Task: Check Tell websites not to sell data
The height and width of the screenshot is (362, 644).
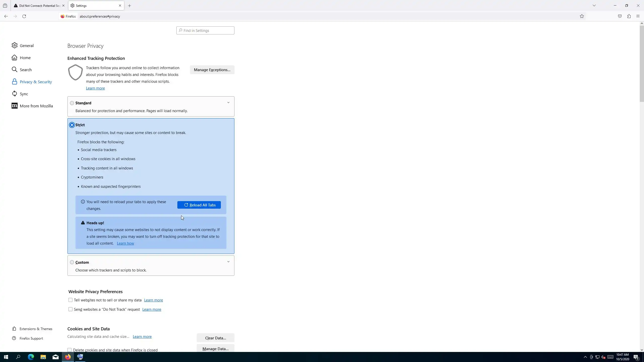Action: coord(70,300)
